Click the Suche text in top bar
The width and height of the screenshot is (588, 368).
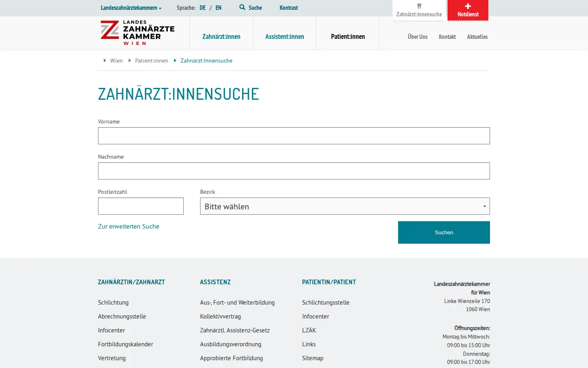(x=255, y=8)
